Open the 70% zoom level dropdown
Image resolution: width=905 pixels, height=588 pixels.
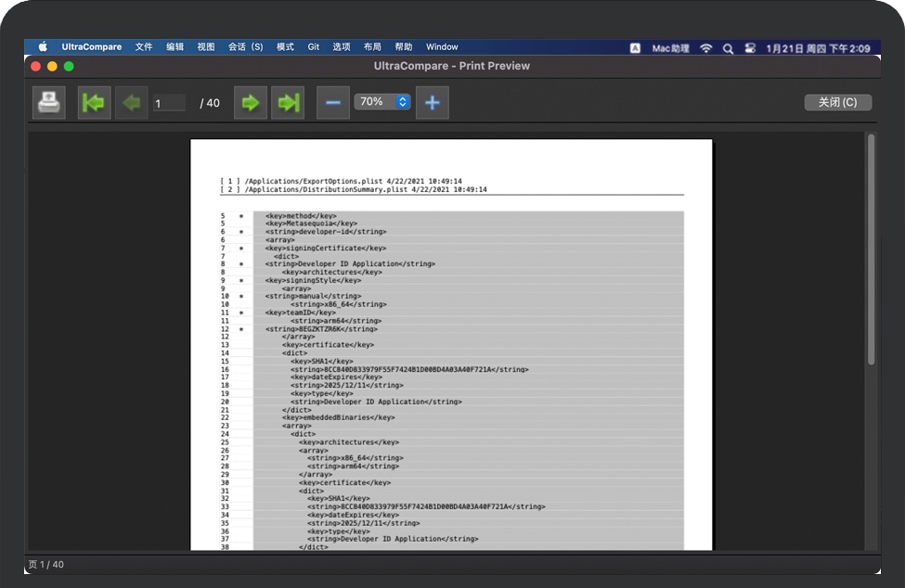click(x=381, y=102)
